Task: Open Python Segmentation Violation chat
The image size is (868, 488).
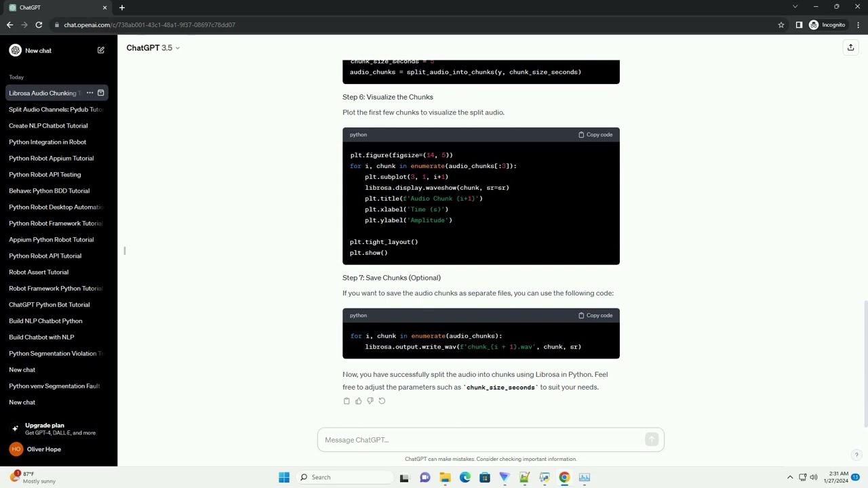Action: click(x=56, y=353)
